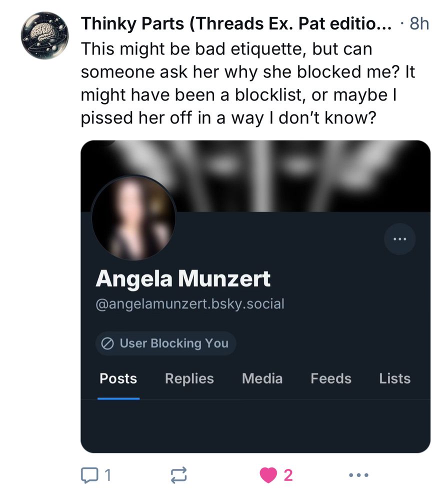Select the Posts tab
The image size is (448, 500).
pyautogui.click(x=118, y=378)
